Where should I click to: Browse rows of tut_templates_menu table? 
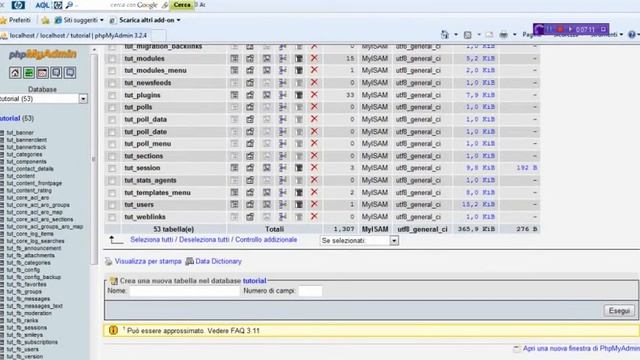(x=234, y=192)
